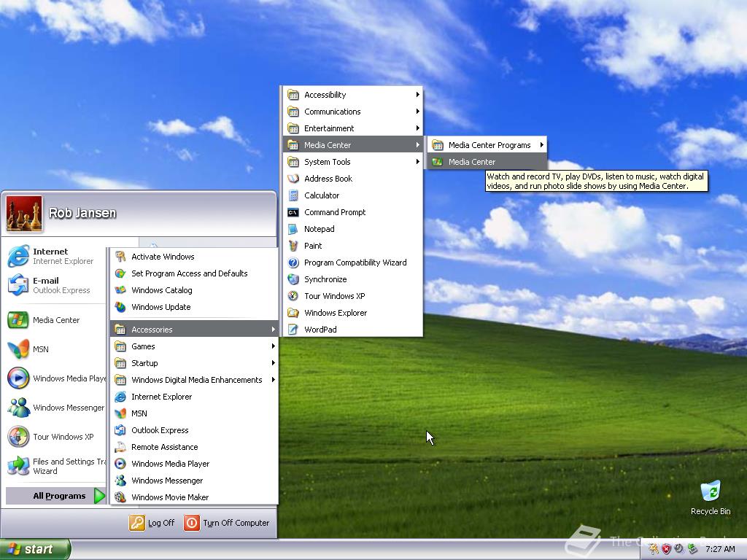Expand the Startup folder
747x560 pixels.
(194, 363)
